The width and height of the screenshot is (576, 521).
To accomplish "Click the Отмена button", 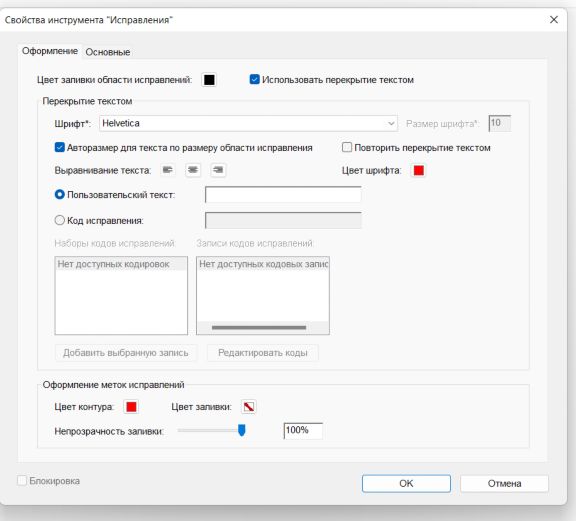I will 504,483.
